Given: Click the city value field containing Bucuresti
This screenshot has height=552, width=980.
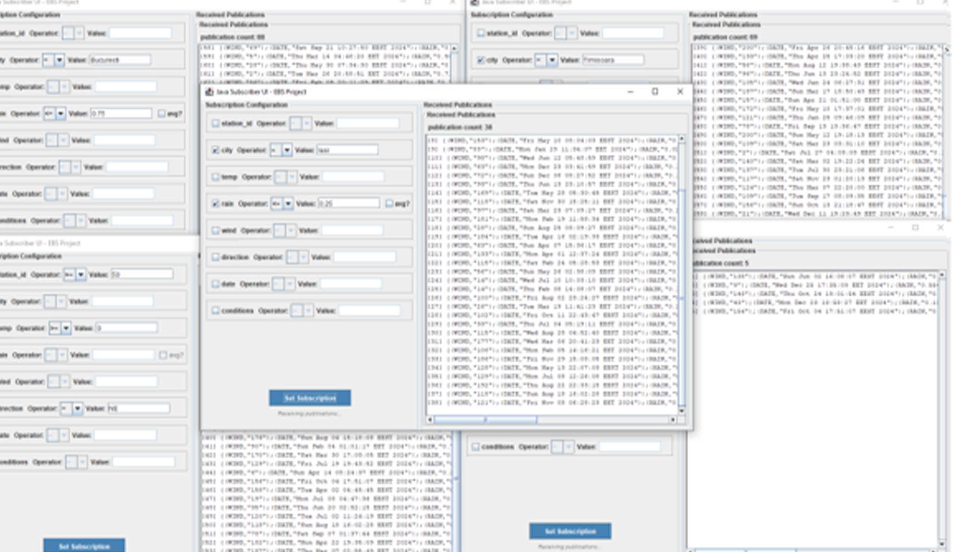Looking at the screenshot, I should 120,60.
